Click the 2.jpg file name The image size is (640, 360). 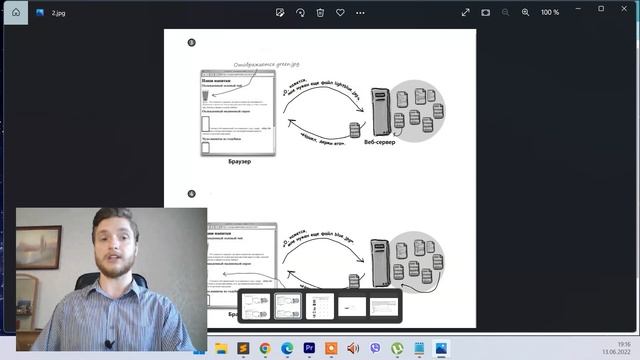point(58,13)
